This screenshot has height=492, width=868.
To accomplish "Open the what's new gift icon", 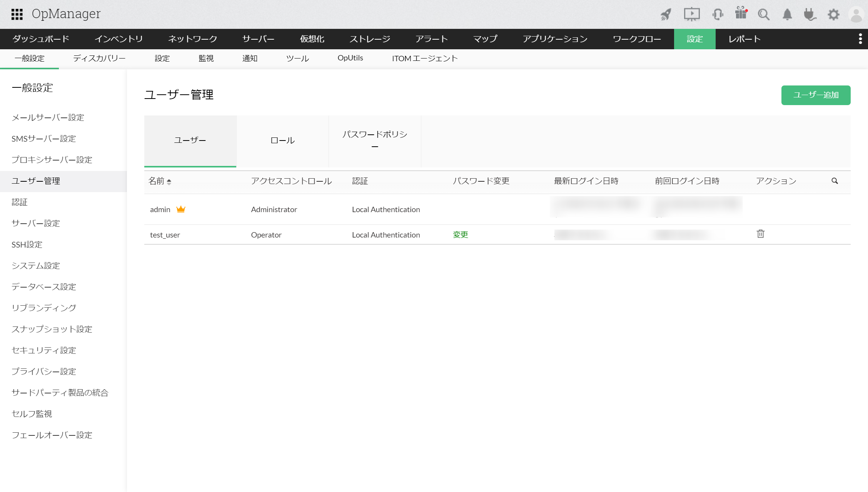I will (741, 14).
